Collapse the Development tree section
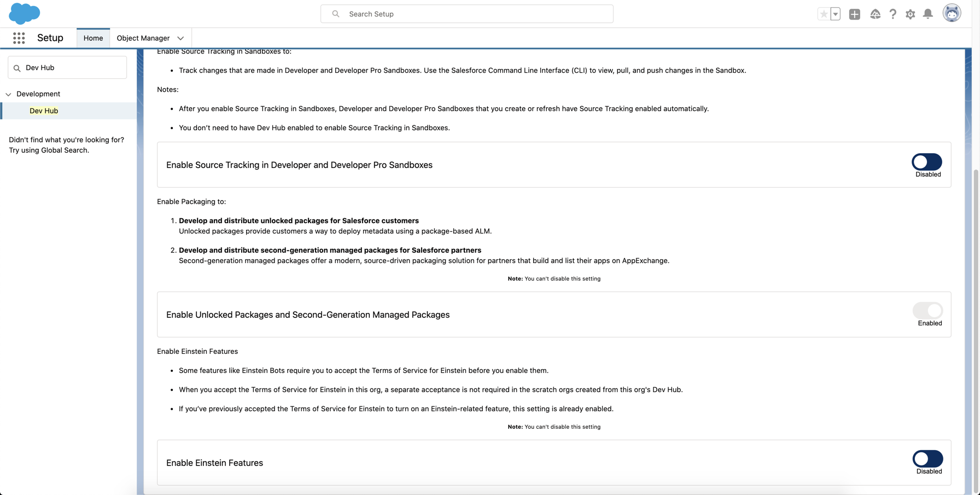The image size is (980, 495). [8, 94]
